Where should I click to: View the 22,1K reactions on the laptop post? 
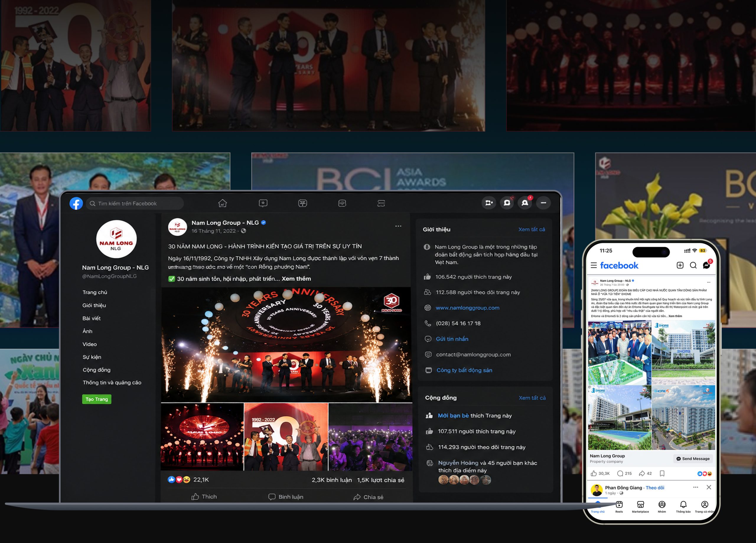(x=188, y=480)
